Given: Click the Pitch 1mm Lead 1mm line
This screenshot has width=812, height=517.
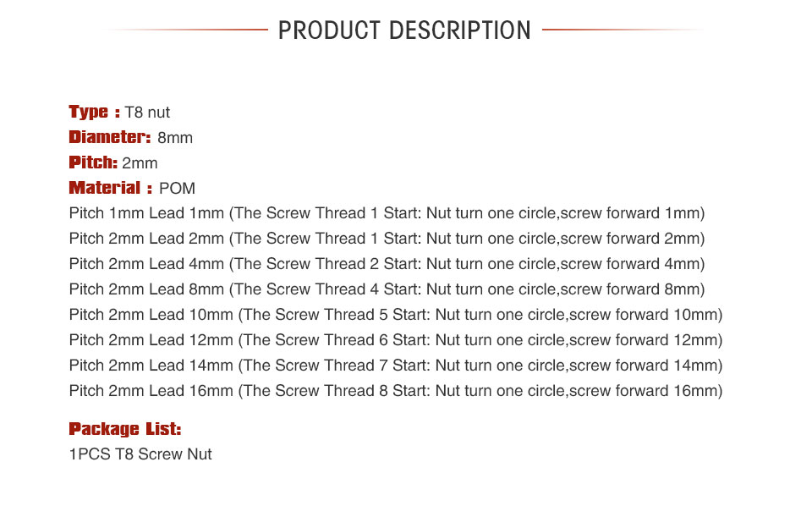Looking at the screenshot, I should click(x=387, y=213).
